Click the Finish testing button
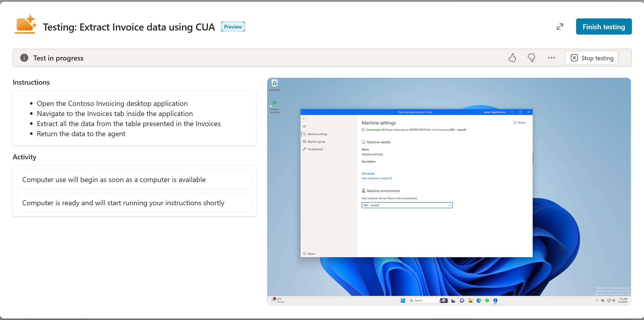Image resolution: width=644 pixels, height=320 pixels. pyautogui.click(x=604, y=26)
